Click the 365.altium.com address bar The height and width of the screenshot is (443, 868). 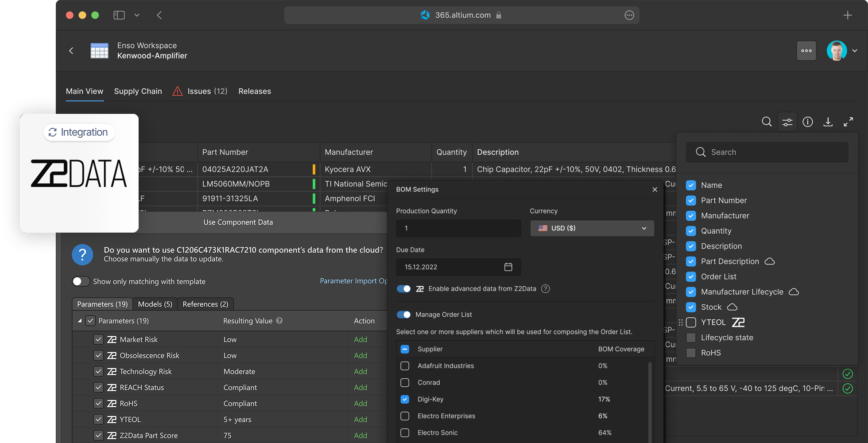pos(461,15)
